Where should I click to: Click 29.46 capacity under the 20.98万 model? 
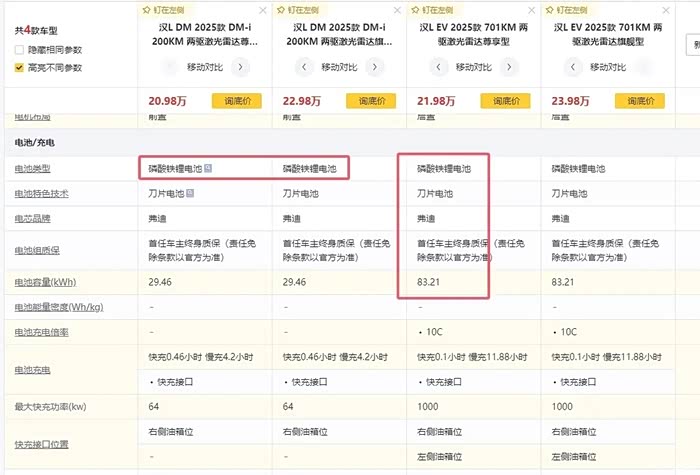pos(160,282)
